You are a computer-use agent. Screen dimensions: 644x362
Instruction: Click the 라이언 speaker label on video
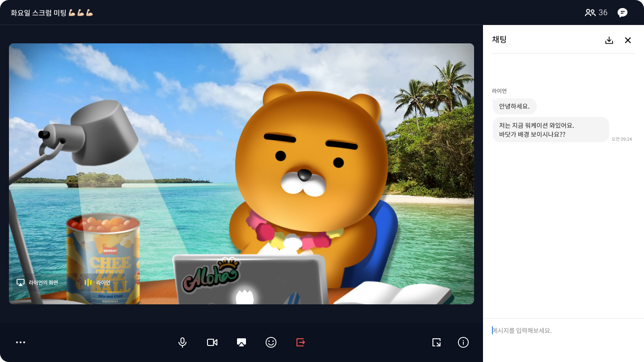tap(97, 282)
